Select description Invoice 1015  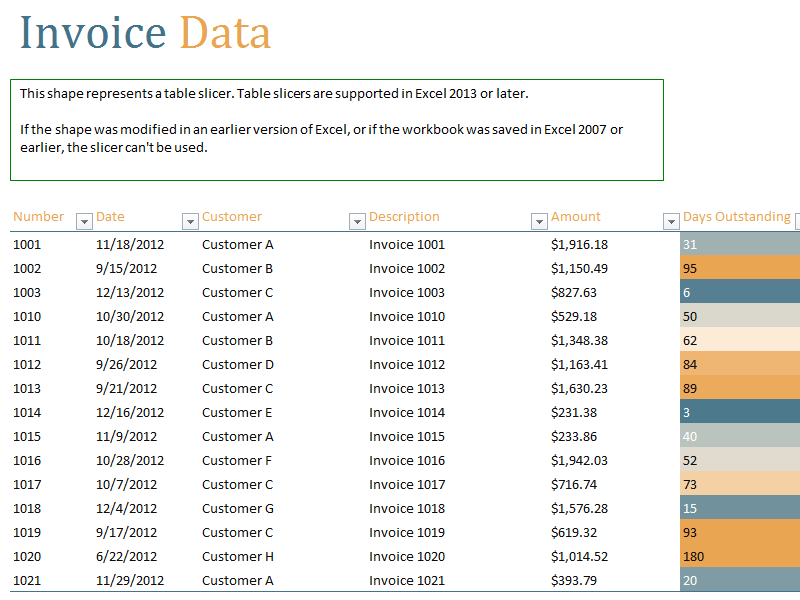pyautogui.click(x=407, y=437)
